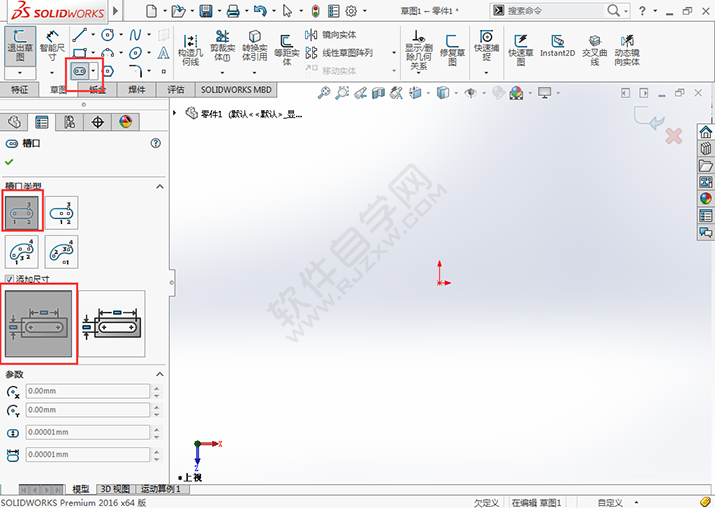This screenshot has width=715, height=508.
Task: Switch to the Features (特征) tab
Action: coord(19,90)
